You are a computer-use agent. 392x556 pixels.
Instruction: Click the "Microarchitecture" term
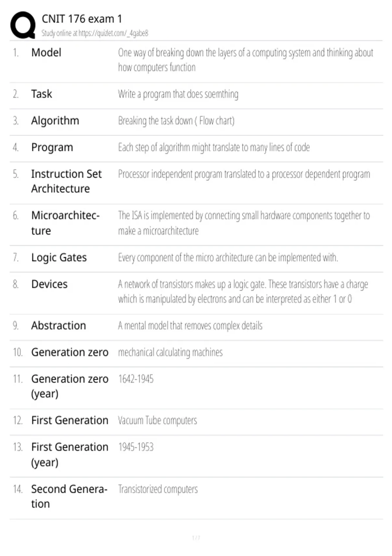click(65, 223)
